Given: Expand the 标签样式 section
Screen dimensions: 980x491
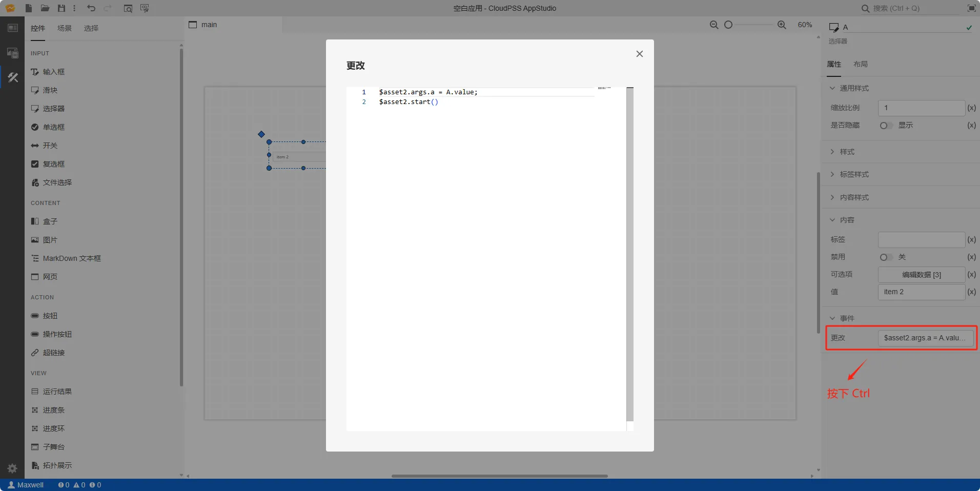Looking at the screenshot, I should click(x=854, y=175).
